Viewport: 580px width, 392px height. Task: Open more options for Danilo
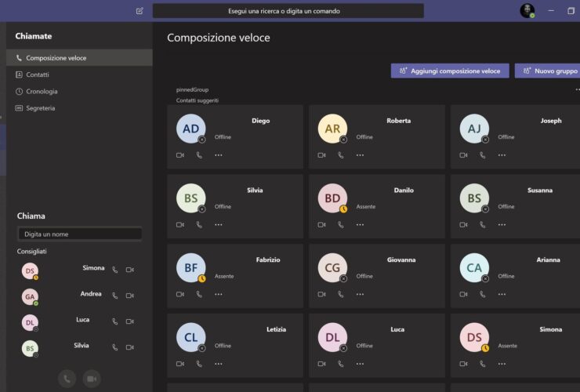[360, 225]
